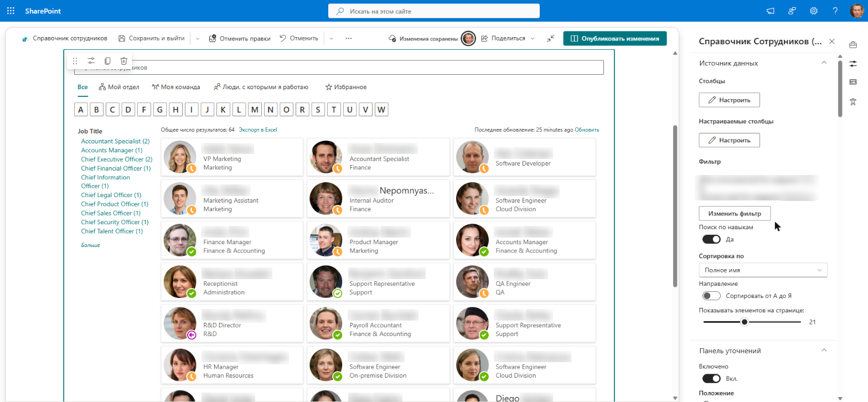Open the Избранное tab

pos(346,87)
